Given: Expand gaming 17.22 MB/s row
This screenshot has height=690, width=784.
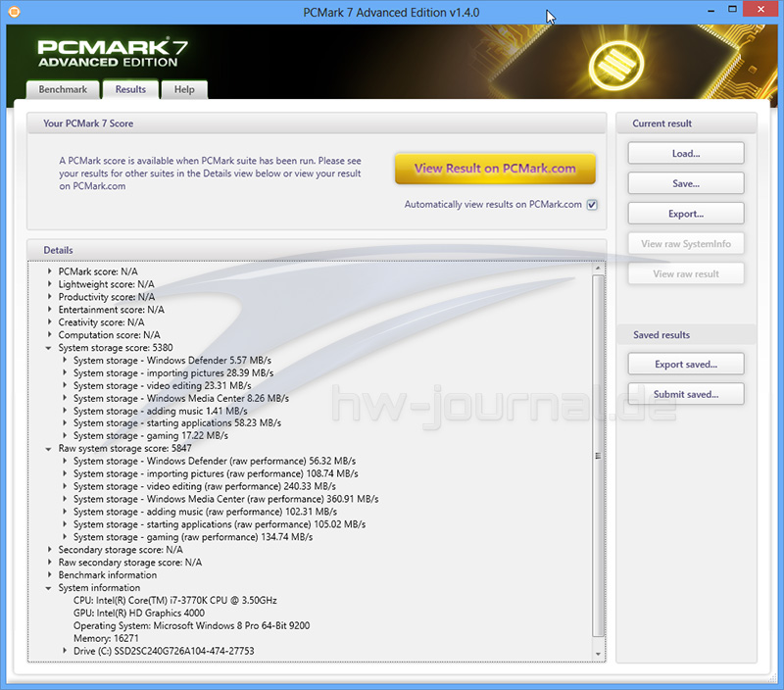Looking at the screenshot, I should [x=65, y=435].
